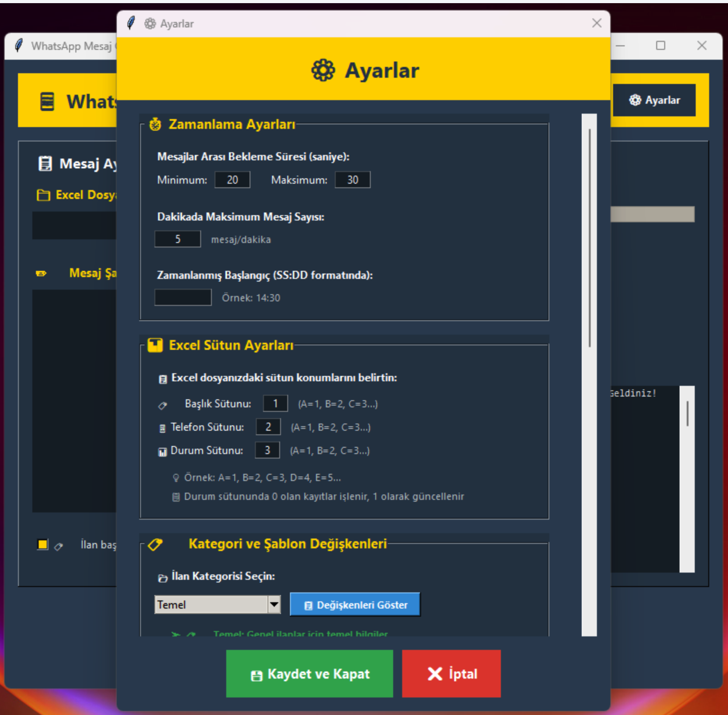Click the Temel combo box field
This screenshot has width=728, height=715.
(x=211, y=605)
